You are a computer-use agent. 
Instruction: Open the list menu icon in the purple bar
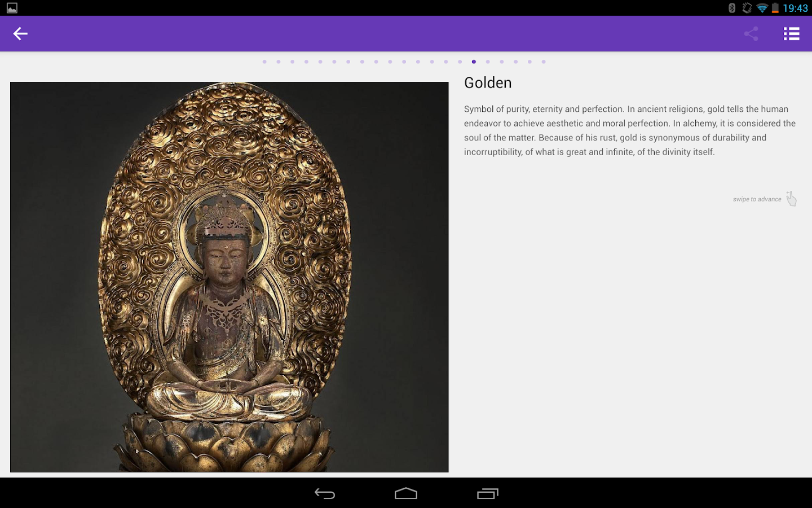click(791, 34)
